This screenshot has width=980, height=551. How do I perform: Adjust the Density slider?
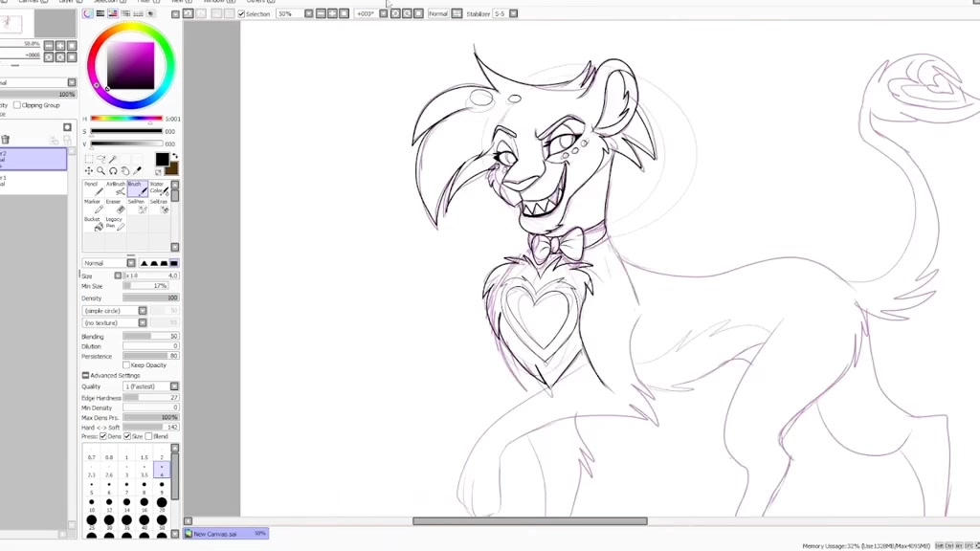pos(151,298)
